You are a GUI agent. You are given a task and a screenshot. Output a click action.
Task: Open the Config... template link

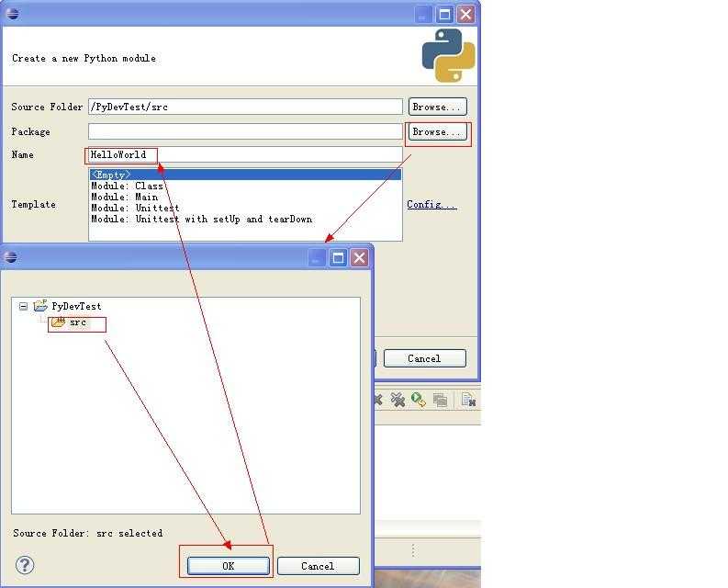[431, 204]
